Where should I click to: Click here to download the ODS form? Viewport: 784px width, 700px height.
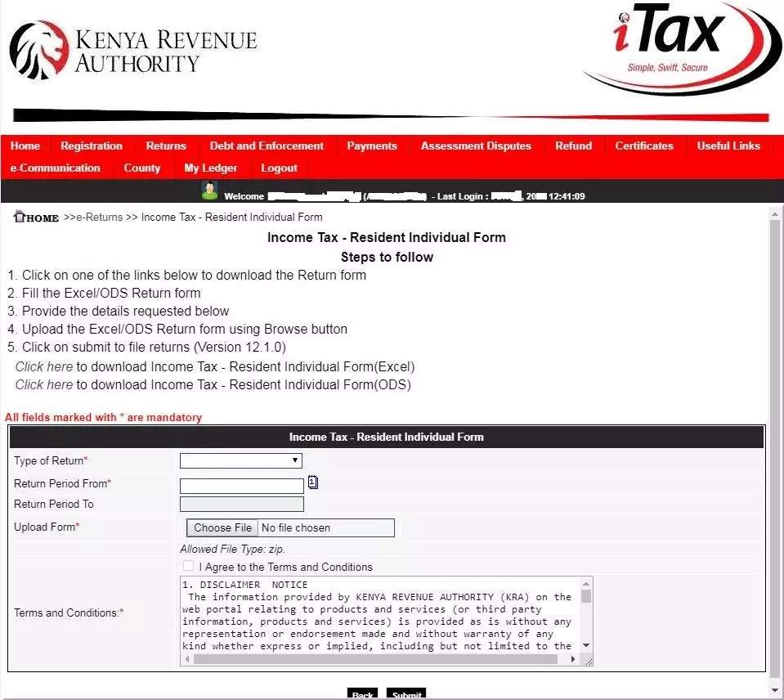44,384
